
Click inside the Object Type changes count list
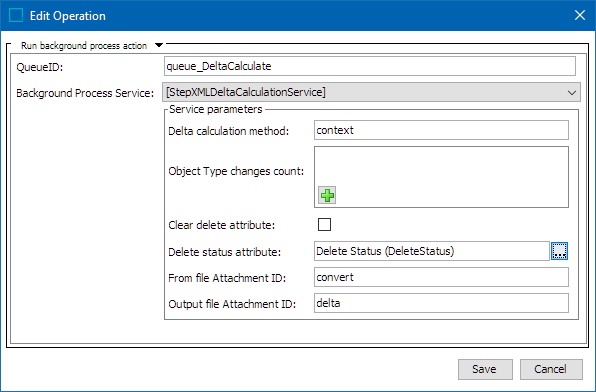[441, 167]
